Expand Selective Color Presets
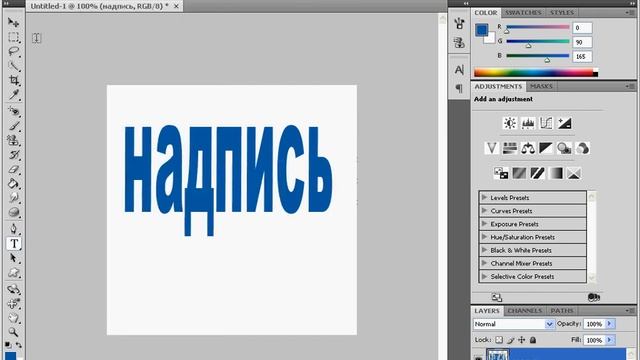 [484, 276]
